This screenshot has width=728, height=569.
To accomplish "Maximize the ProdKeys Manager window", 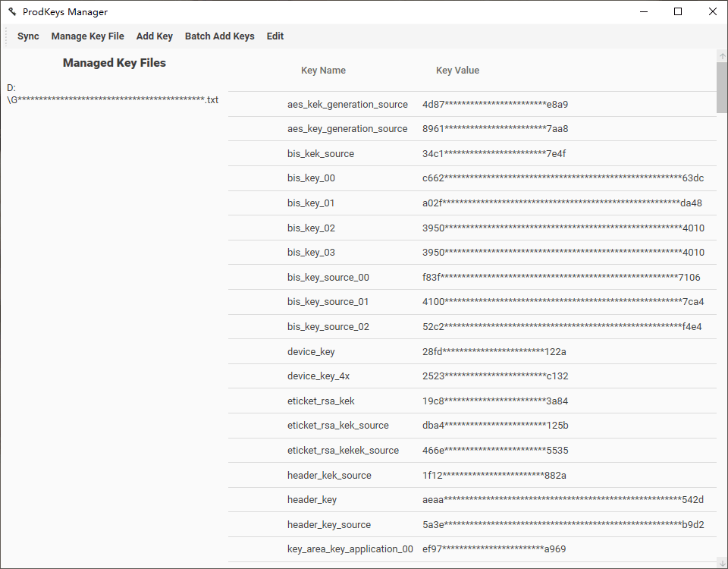I will click(678, 11).
